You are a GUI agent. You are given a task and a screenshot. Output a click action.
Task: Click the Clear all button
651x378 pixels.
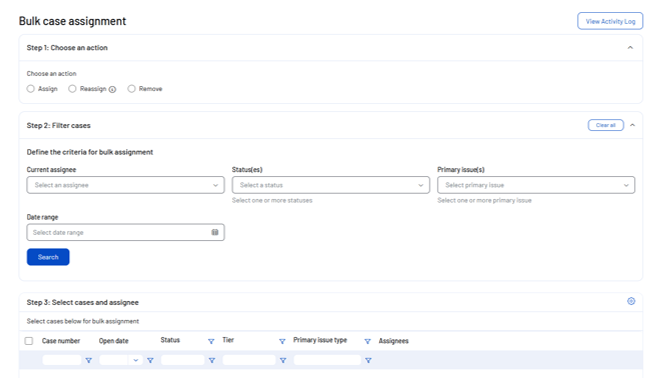point(605,125)
